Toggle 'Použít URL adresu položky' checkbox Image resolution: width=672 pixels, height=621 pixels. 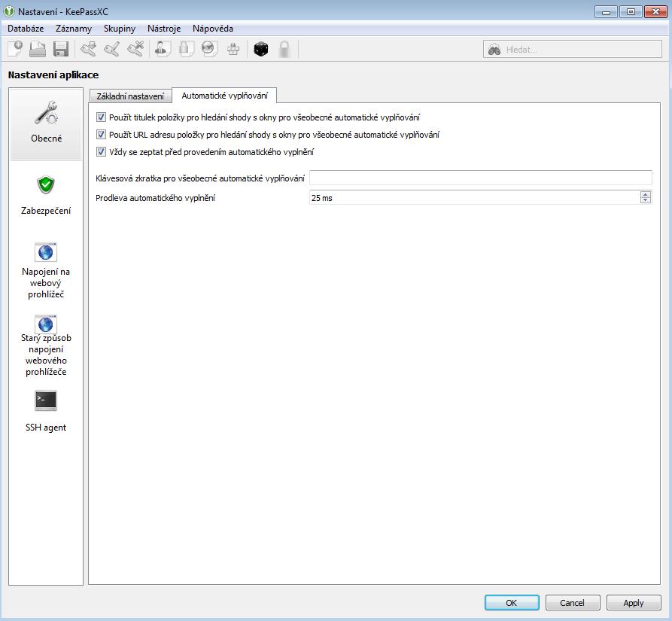point(101,135)
